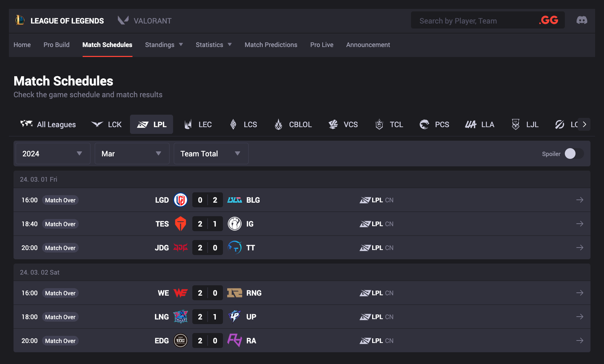Open LGD vs BLG match details arrow
This screenshot has width=604, height=364.
pyautogui.click(x=580, y=200)
